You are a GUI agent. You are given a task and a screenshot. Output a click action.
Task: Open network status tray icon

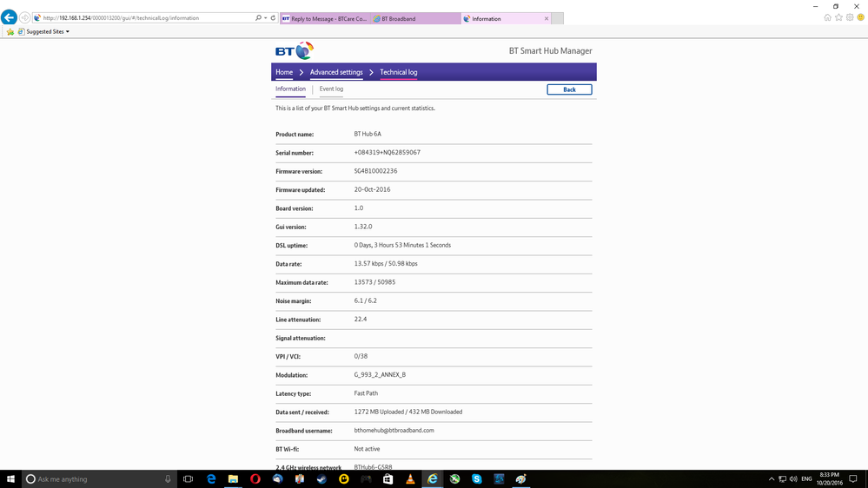782,479
